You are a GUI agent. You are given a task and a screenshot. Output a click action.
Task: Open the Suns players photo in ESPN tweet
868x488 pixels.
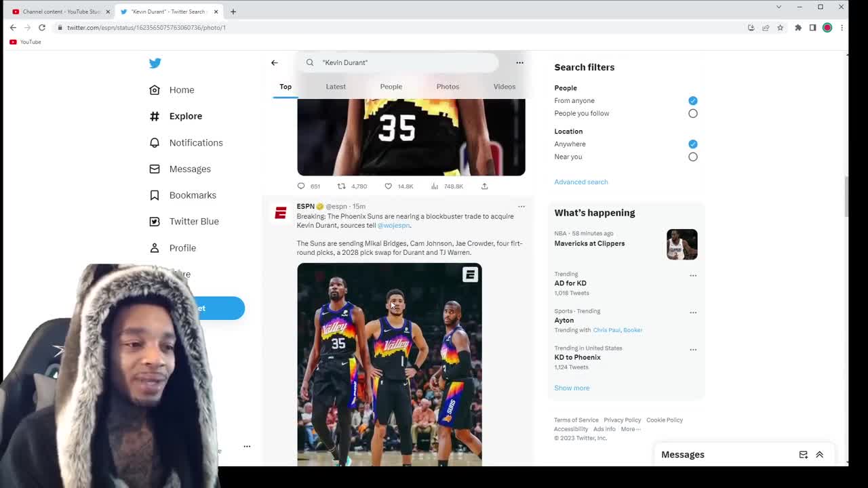tap(389, 364)
